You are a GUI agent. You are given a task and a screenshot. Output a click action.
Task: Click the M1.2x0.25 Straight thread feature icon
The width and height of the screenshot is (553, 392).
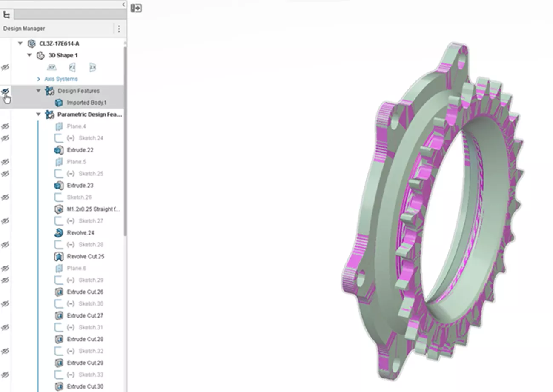coord(58,209)
